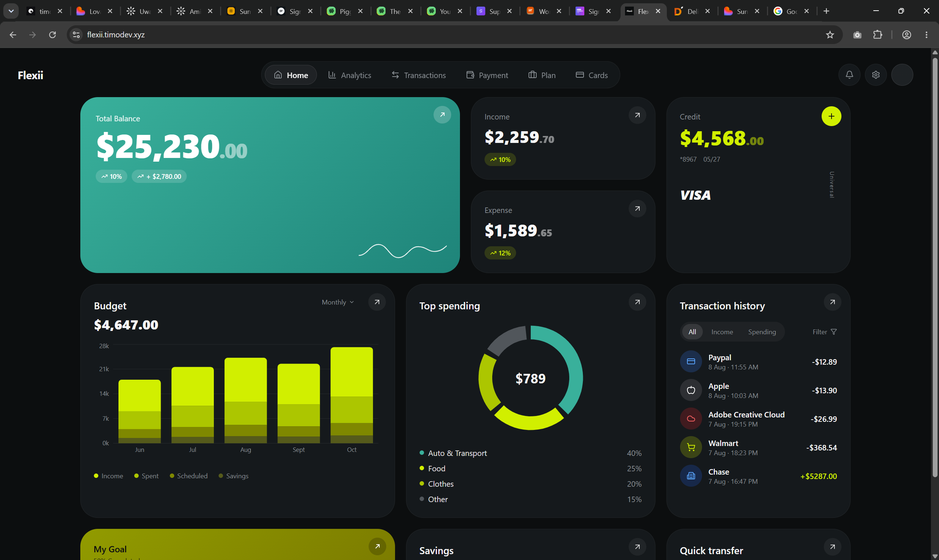939x560 pixels.
Task: Click the VISA logo on credit card
Action: (x=695, y=195)
